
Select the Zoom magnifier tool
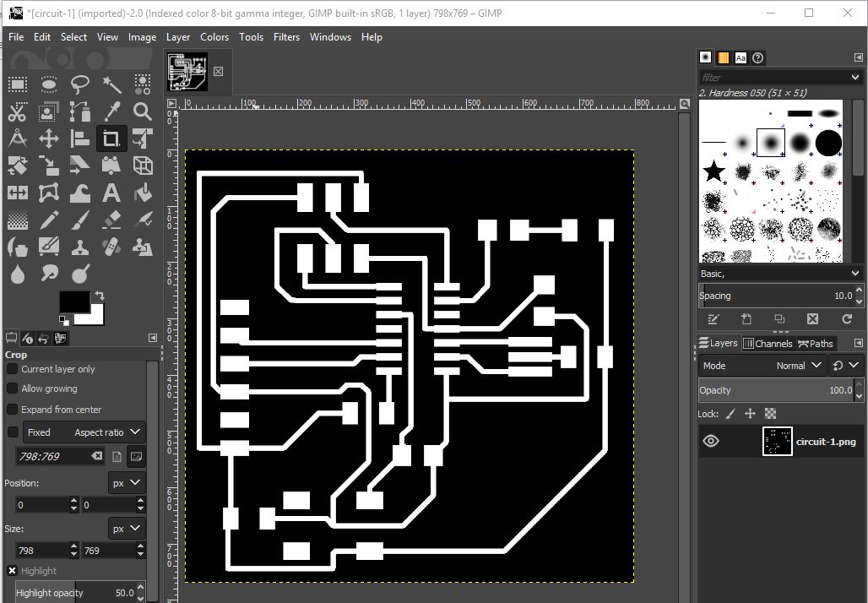pyautogui.click(x=143, y=111)
